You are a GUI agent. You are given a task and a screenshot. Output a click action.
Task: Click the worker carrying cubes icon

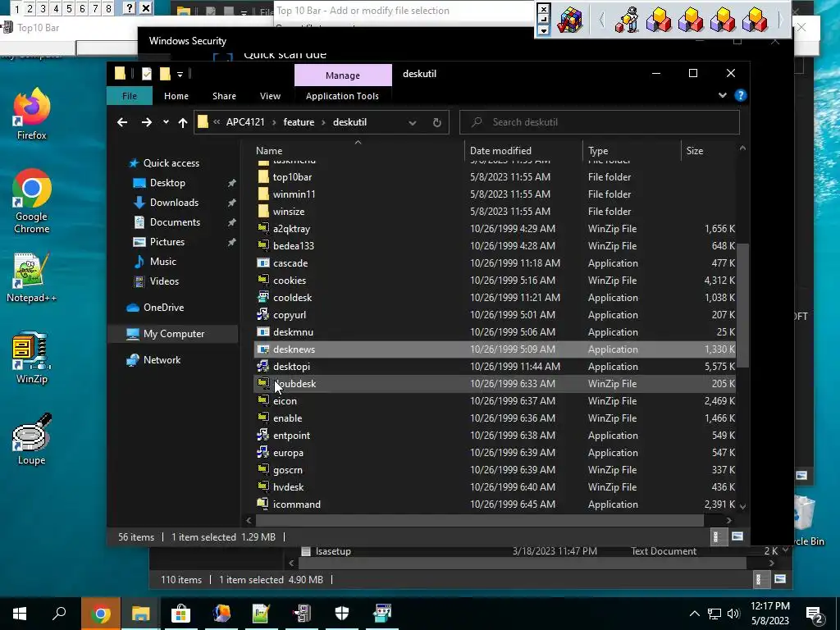pos(627,20)
